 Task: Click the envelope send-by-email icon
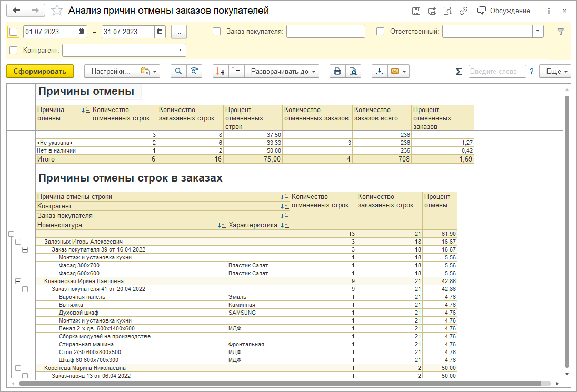(394, 72)
